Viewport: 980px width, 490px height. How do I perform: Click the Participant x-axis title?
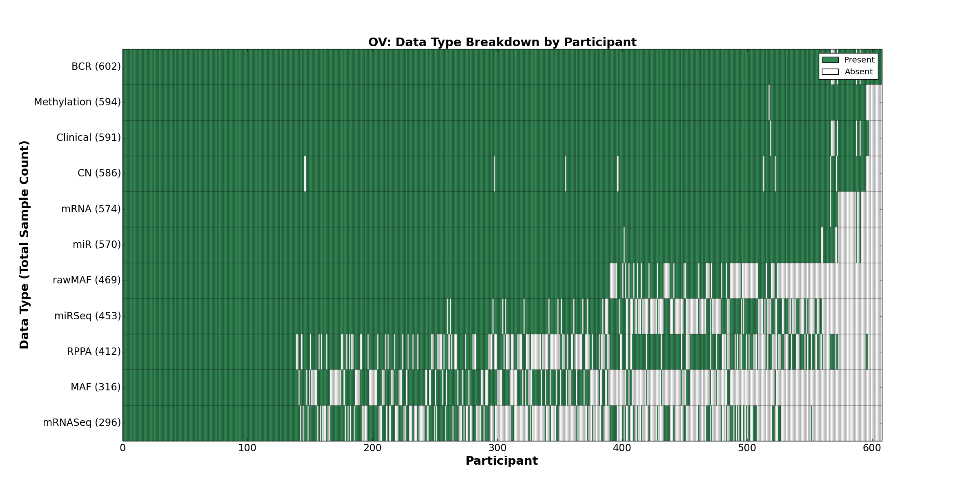coord(501,461)
